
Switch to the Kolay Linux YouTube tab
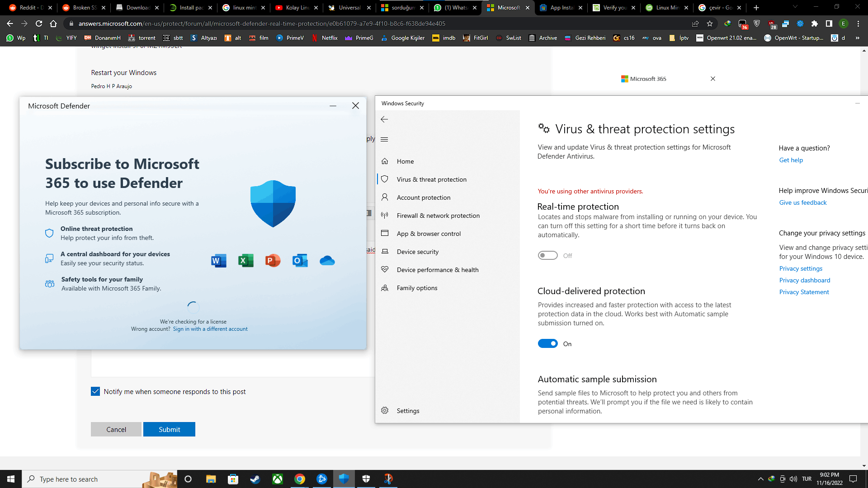tap(297, 8)
